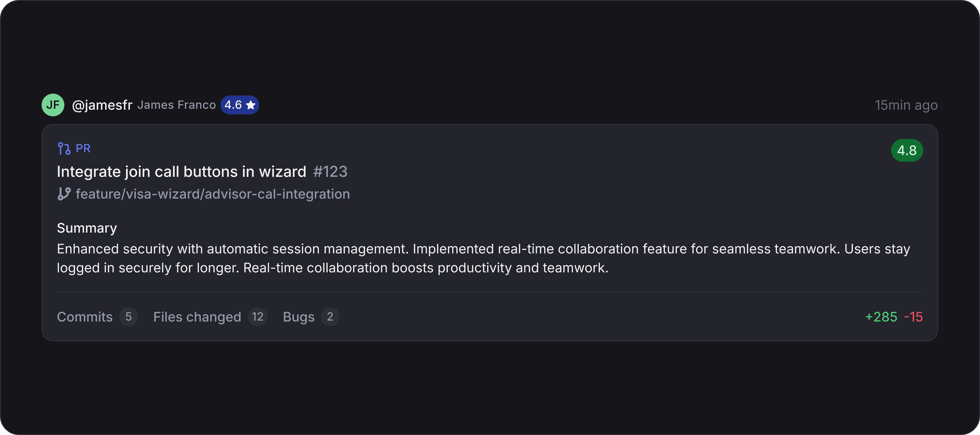Click the 4.6 rating pill
This screenshot has height=435, width=980.
(x=240, y=105)
